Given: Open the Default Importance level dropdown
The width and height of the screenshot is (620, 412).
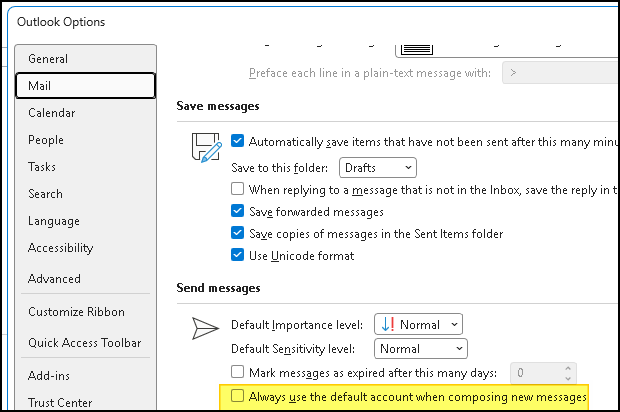Looking at the screenshot, I should point(418,325).
